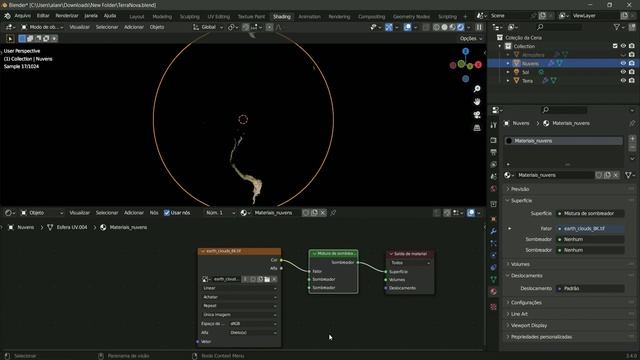The image size is (640, 360).
Task: Open the Opções dropdown in viewport
Action: click(x=471, y=38)
